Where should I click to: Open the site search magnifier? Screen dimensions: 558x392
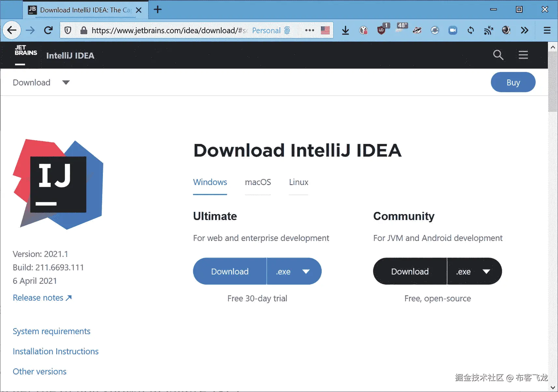click(x=498, y=55)
